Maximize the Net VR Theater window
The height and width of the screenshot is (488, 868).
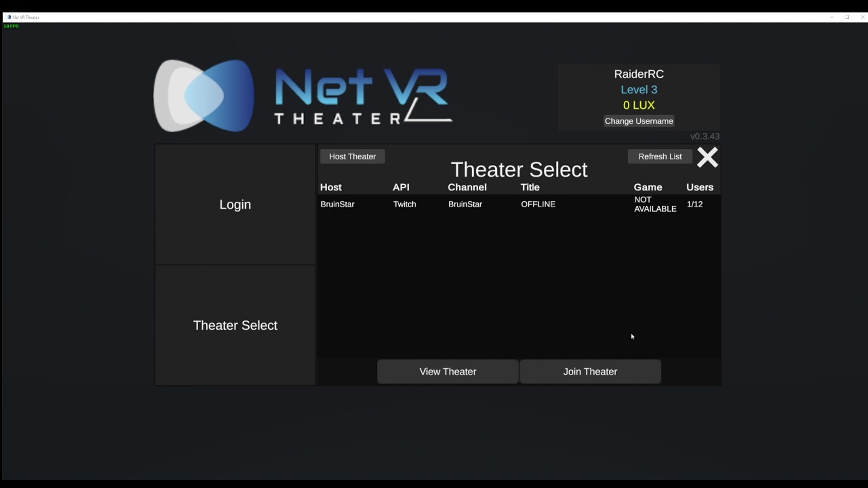click(847, 17)
